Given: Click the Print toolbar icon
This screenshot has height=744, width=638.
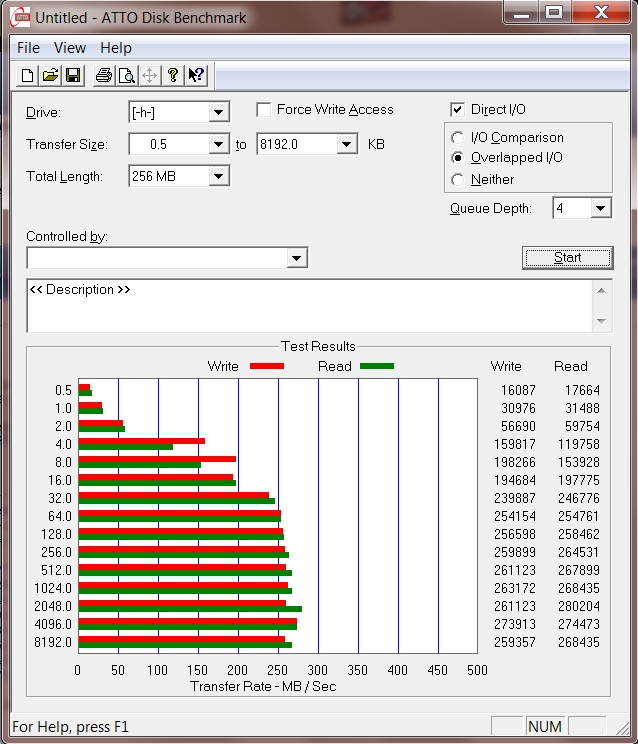Looking at the screenshot, I should (104, 75).
